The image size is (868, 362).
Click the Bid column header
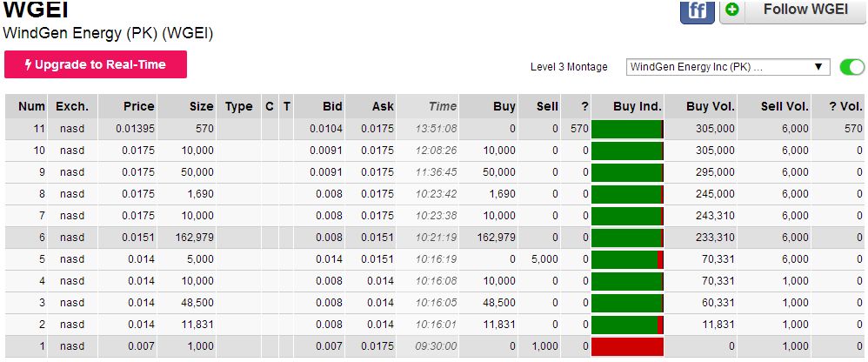point(319,106)
